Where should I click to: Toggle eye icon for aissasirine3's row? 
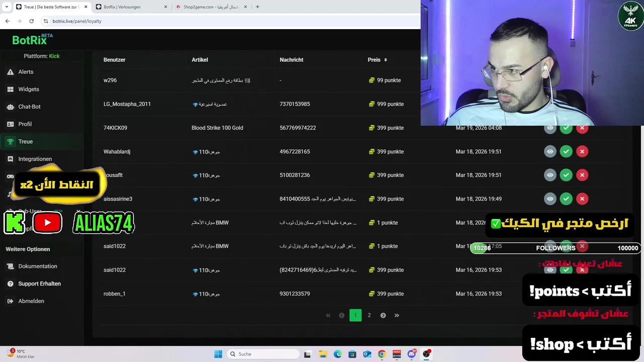pos(550,199)
